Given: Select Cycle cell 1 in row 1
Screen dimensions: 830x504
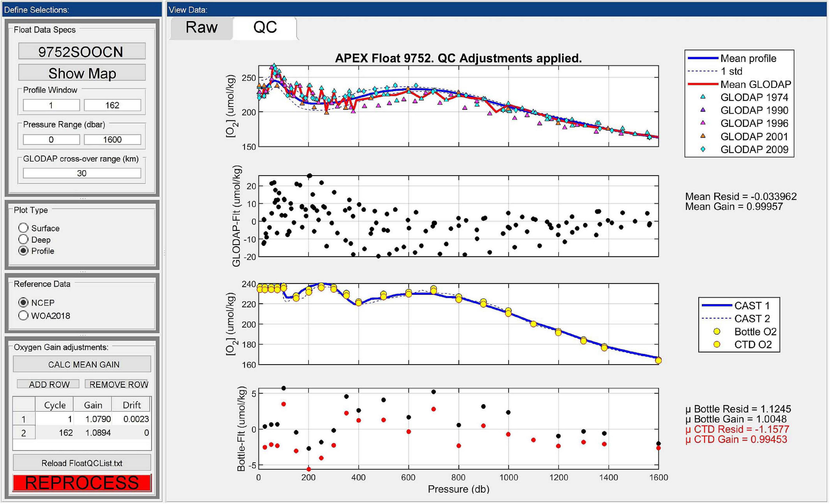Looking at the screenshot, I should (55, 419).
